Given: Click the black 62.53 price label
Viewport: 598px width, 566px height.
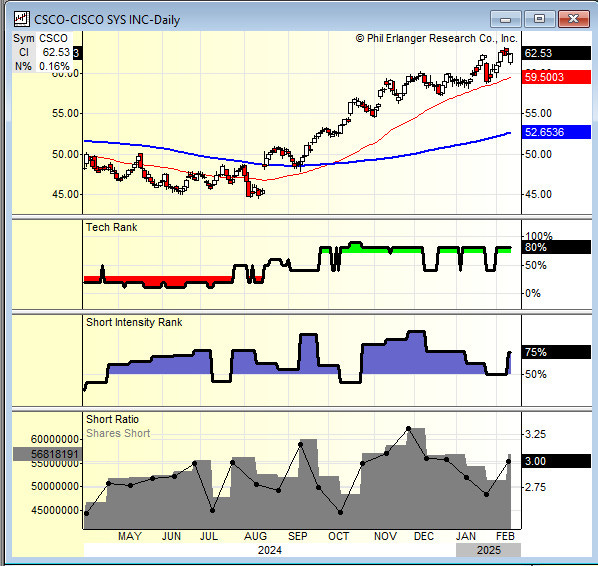Looking at the screenshot, I should tap(556, 53).
